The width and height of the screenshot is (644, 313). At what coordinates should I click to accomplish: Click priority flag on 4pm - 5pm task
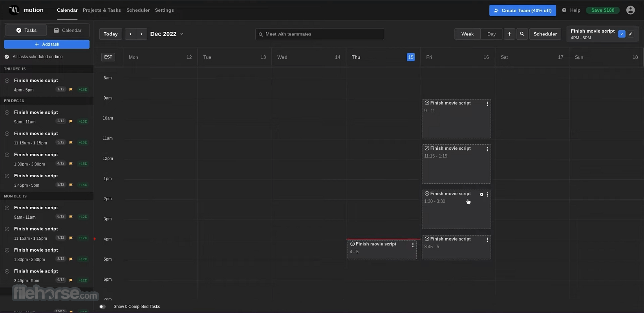click(x=71, y=90)
